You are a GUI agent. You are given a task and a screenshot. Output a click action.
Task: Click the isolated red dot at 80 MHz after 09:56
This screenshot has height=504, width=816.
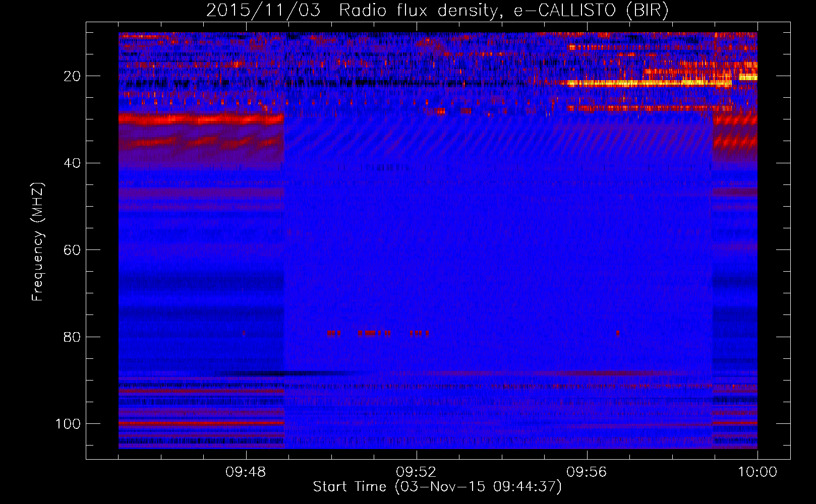[x=617, y=333]
